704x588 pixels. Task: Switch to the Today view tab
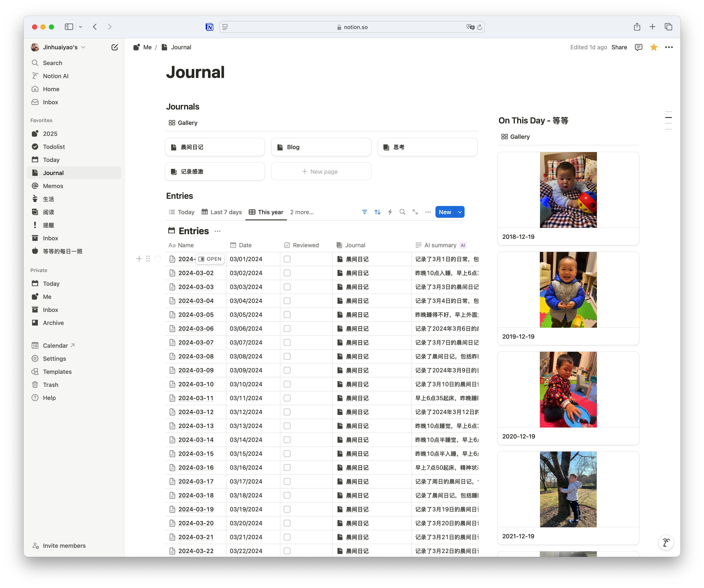pos(181,212)
